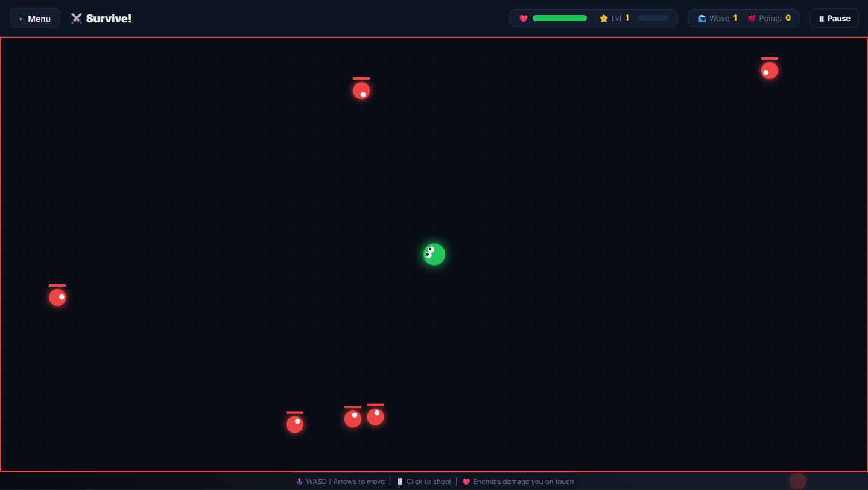Click the blue wave icon
This screenshot has width=868, height=490.
click(x=702, y=18)
